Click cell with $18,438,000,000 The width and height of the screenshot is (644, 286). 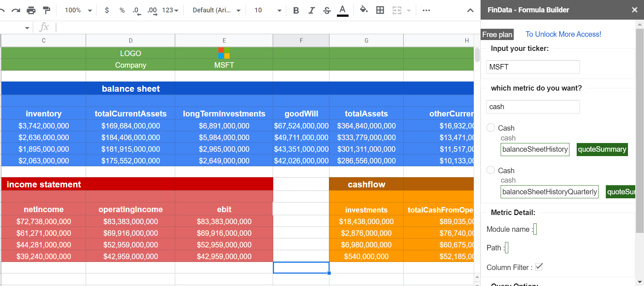point(366,221)
